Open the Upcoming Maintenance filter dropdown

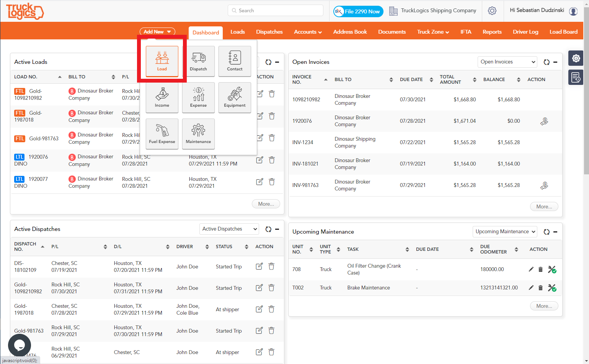click(x=505, y=232)
